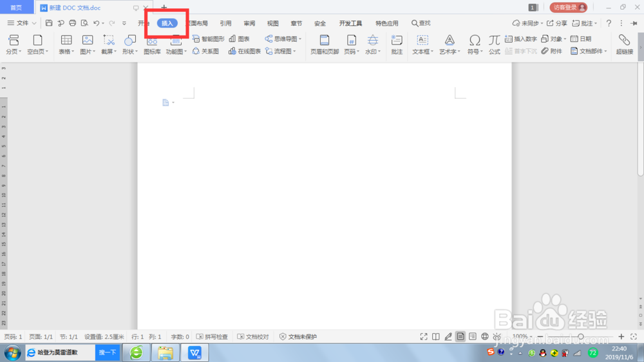Toggle document proofreading (文档校对)
The width and height of the screenshot is (644, 362).
pyautogui.click(x=253, y=336)
